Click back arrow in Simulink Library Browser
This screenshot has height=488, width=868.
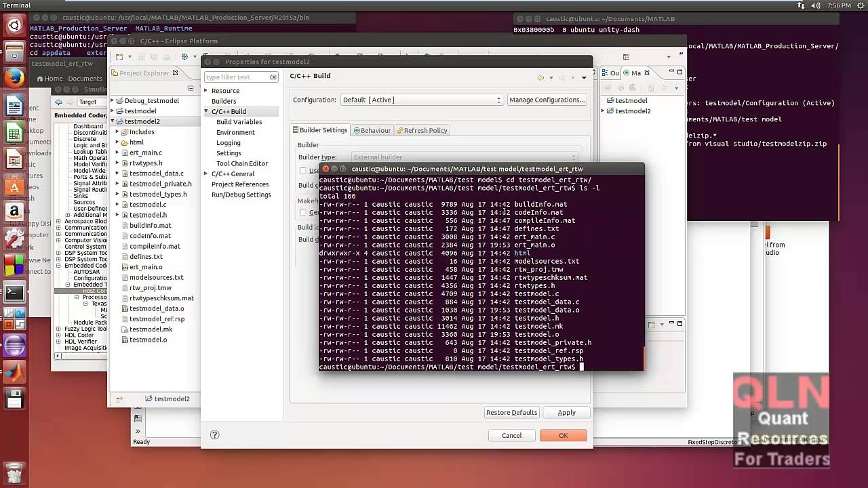[58, 102]
